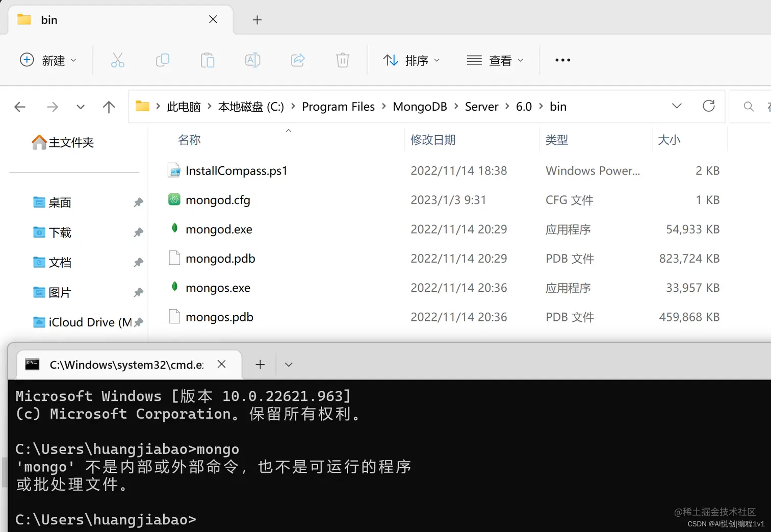The image size is (771, 532).
Task: Click the Share icon in toolbar
Action: point(298,60)
